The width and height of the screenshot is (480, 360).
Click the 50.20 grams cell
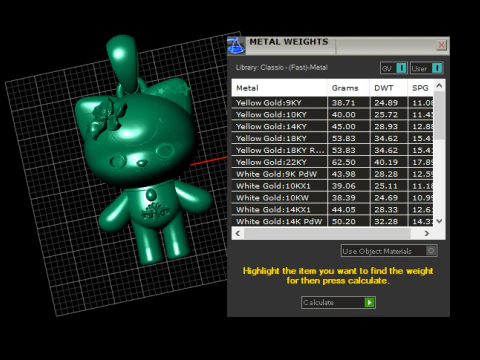(x=348, y=221)
